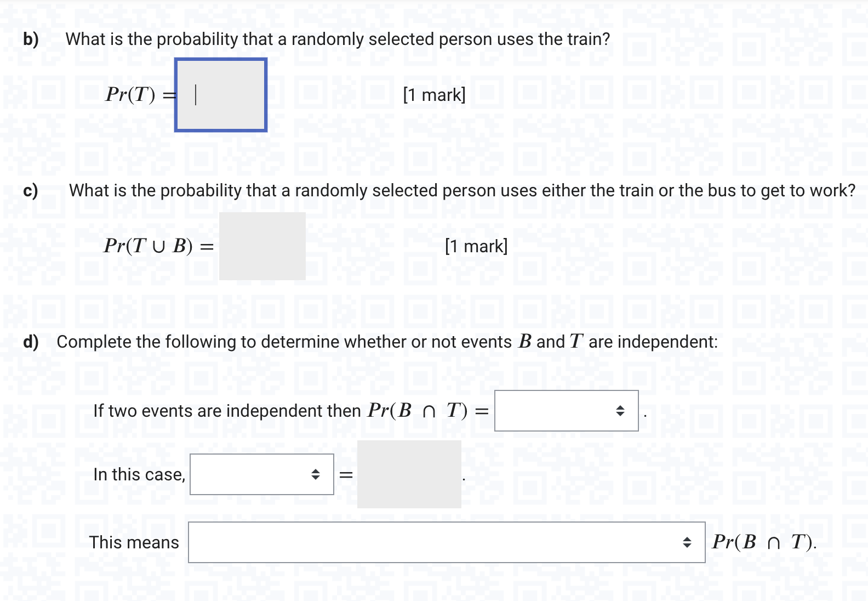
Task: Click the arrow icon inside the "This means" selector
Action: [x=688, y=543]
